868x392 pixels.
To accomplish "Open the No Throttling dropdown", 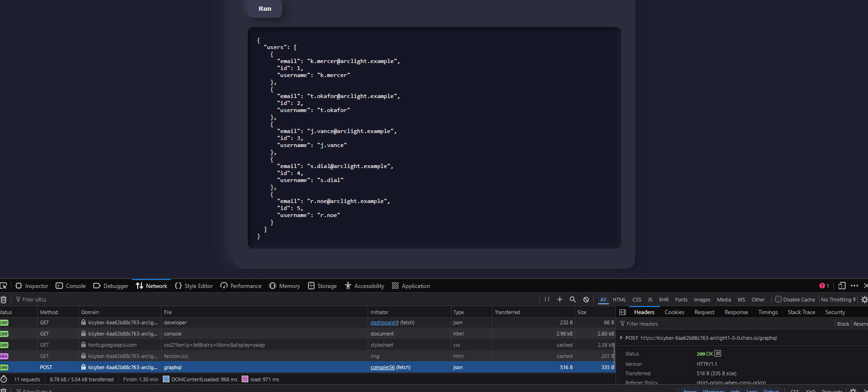I will (x=839, y=300).
